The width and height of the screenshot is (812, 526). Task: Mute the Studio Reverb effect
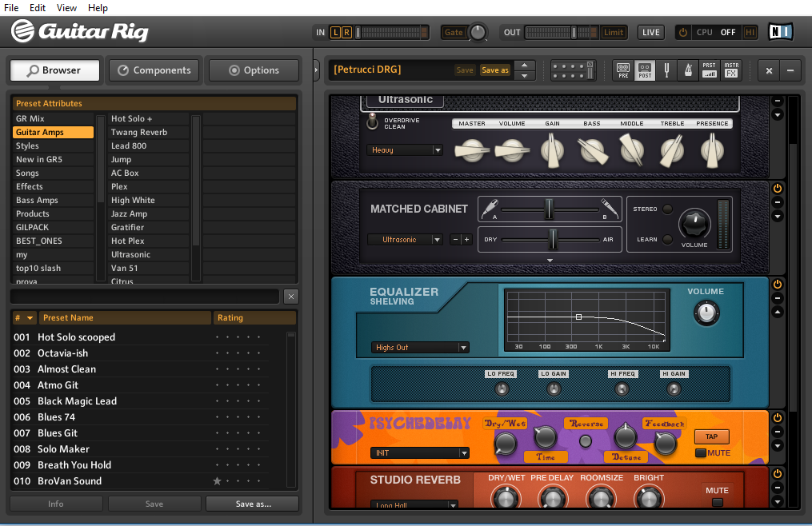tap(718, 502)
